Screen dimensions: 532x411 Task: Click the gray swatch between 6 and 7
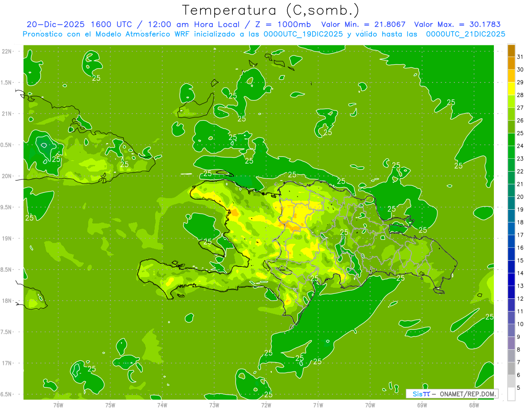[x=511, y=369]
